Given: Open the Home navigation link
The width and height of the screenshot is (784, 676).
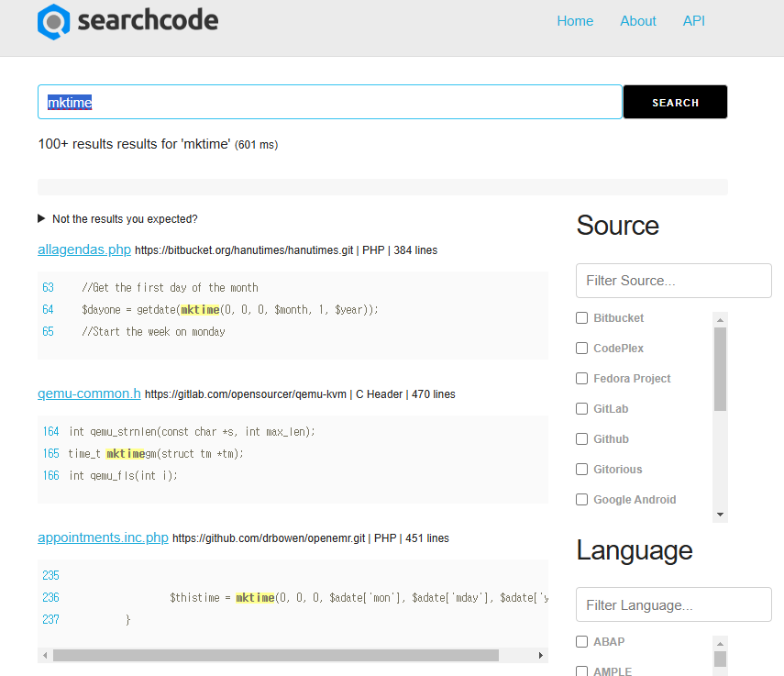Looking at the screenshot, I should [575, 21].
